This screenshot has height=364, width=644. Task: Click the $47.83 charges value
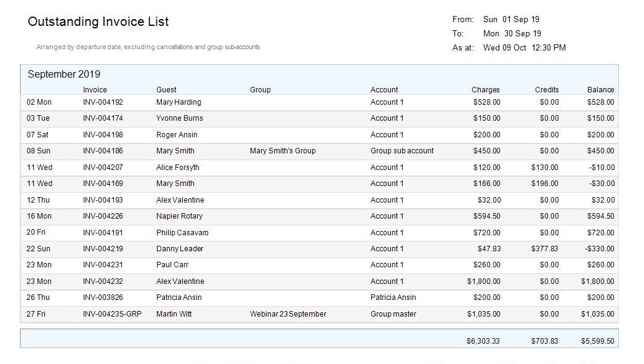pyautogui.click(x=489, y=249)
